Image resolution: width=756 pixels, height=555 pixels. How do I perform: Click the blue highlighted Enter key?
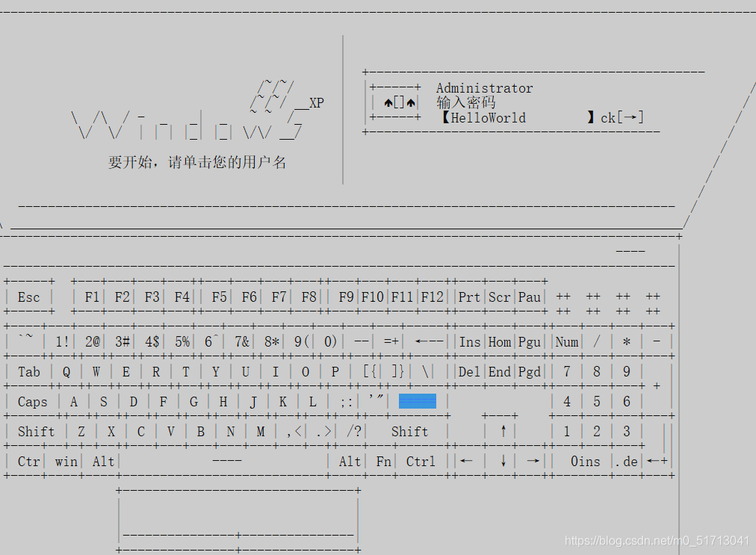pyautogui.click(x=418, y=401)
